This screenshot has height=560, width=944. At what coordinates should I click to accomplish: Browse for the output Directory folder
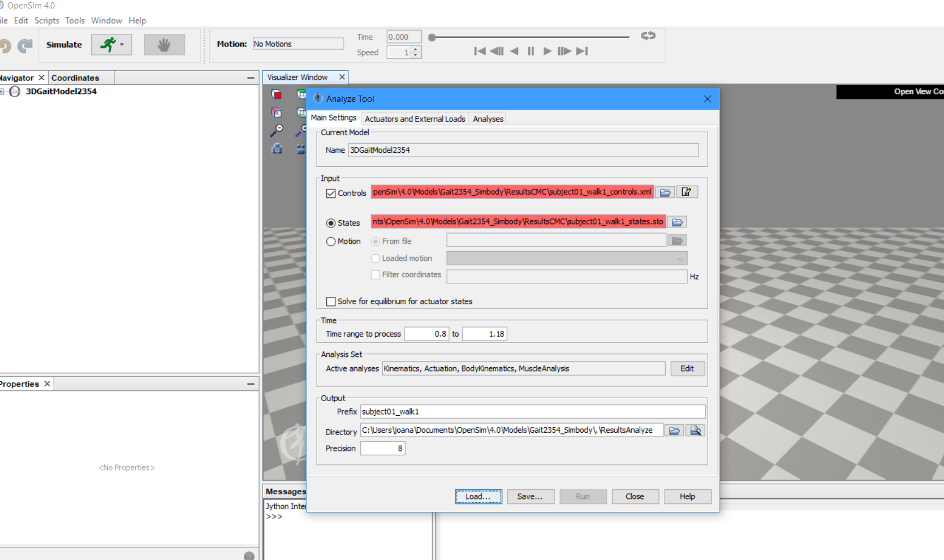[x=674, y=430]
